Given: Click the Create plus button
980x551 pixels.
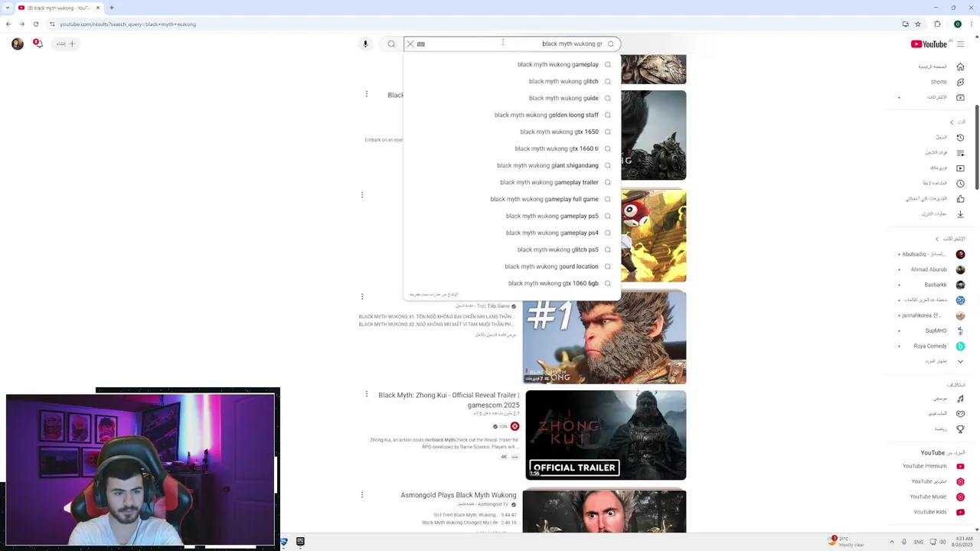Looking at the screenshot, I should click(67, 44).
